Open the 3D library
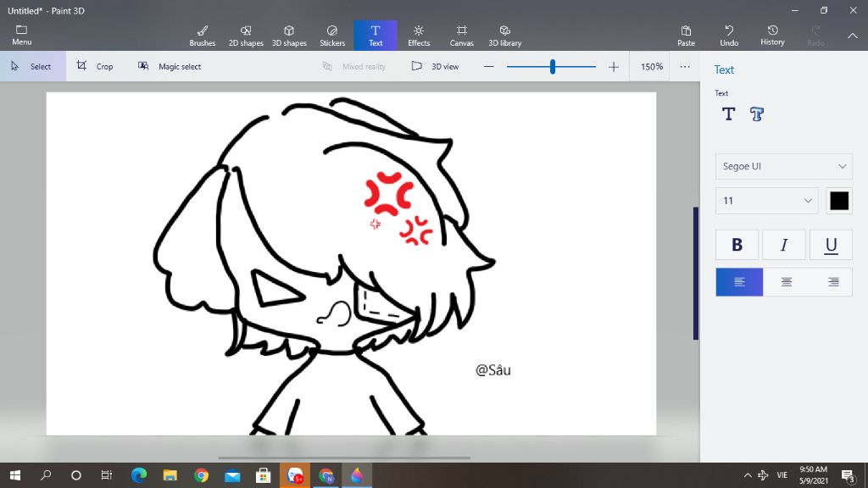The height and width of the screenshot is (488, 868). 505,36
